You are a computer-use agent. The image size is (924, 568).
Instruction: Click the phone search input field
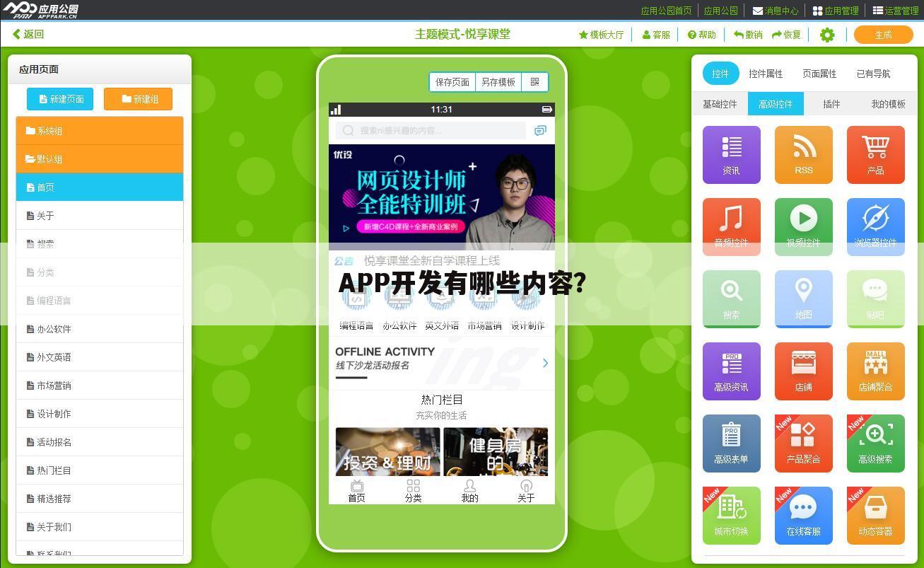[431, 130]
